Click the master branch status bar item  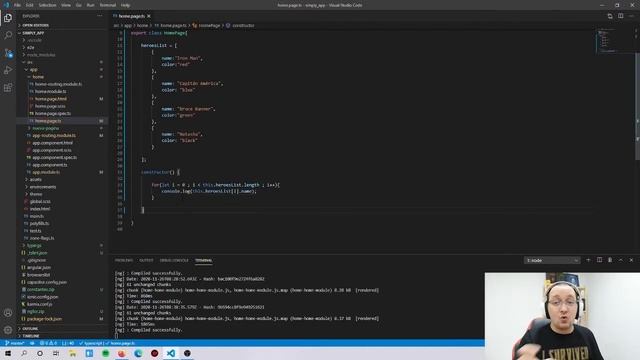coord(15,343)
